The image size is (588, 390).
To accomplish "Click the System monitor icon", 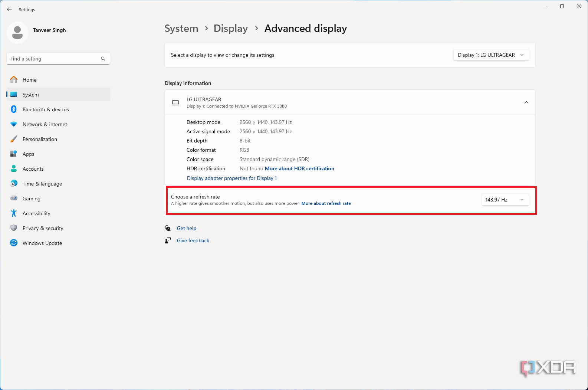I will (x=14, y=94).
